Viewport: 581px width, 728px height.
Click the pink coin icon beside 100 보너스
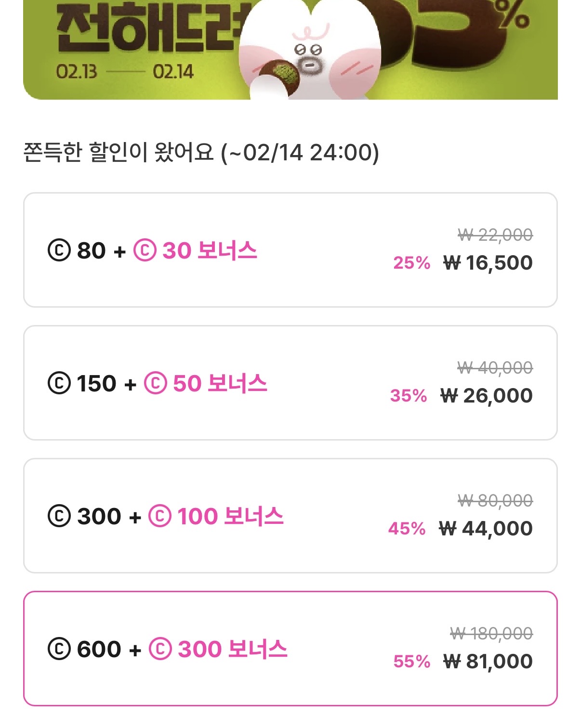pyautogui.click(x=160, y=516)
